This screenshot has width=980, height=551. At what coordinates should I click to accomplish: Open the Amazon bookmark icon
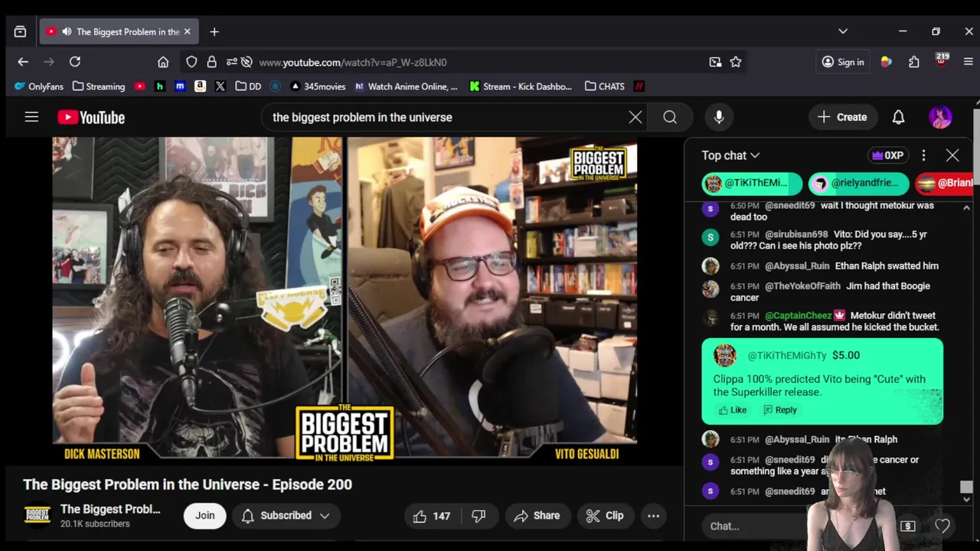pyautogui.click(x=200, y=86)
